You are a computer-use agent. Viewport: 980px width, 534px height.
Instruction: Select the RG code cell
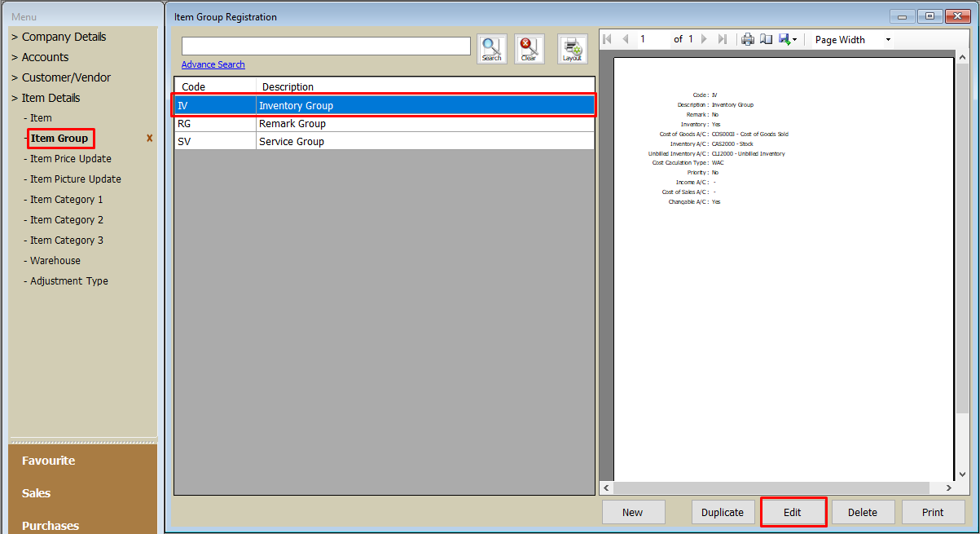point(215,124)
